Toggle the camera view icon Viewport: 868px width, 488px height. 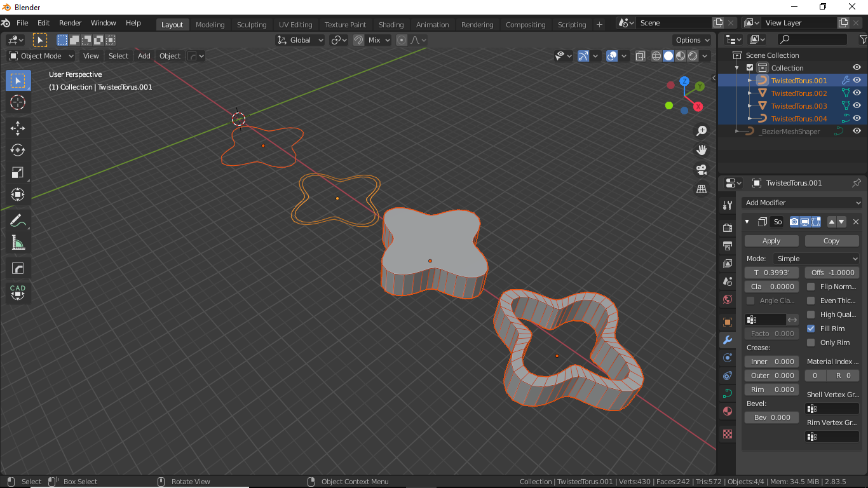(x=702, y=170)
